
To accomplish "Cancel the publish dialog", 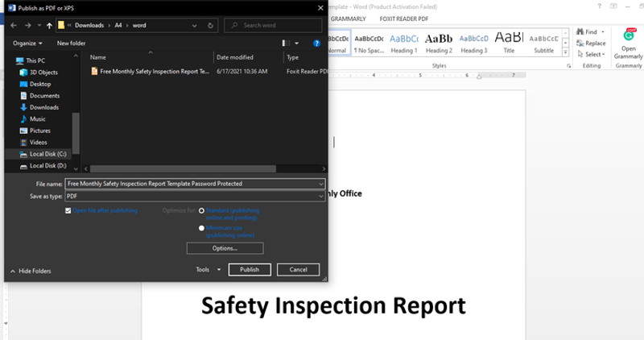I will (298, 270).
